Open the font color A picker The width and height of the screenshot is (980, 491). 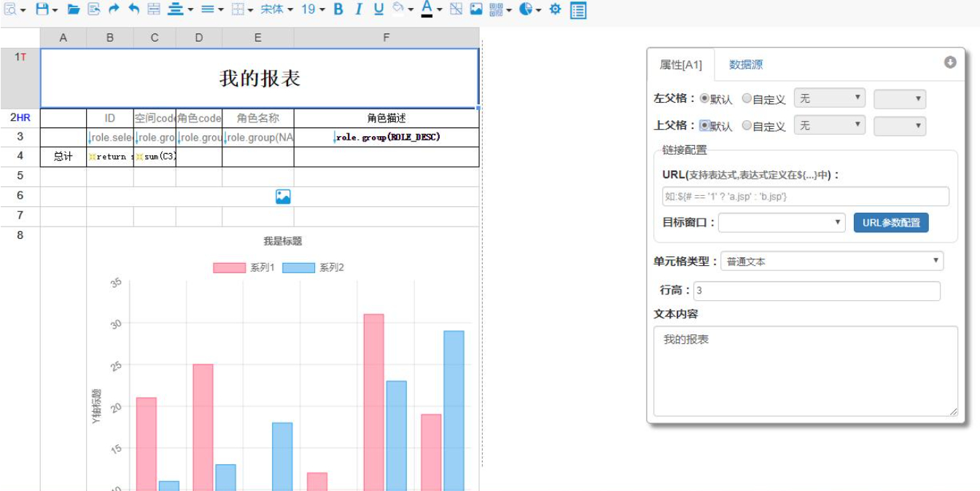pos(431,9)
